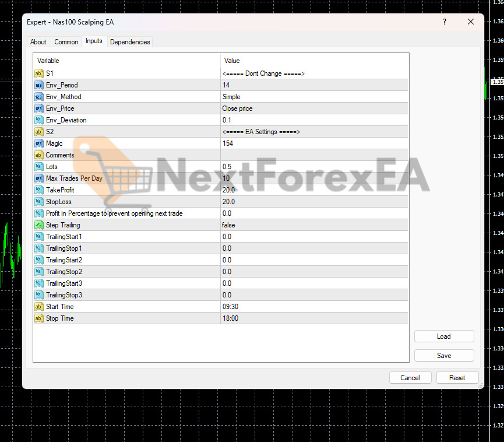
Task: Switch to the About tab
Action: point(38,42)
